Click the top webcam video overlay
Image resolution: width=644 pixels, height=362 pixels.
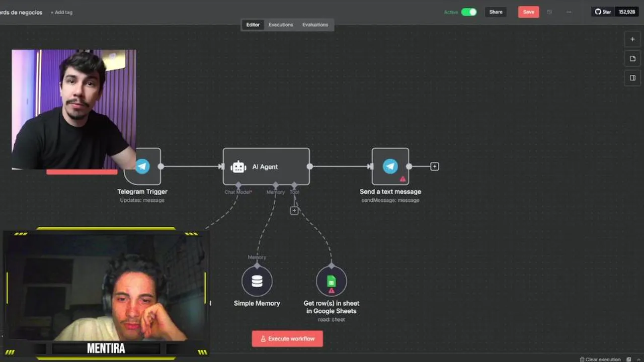coord(74,109)
